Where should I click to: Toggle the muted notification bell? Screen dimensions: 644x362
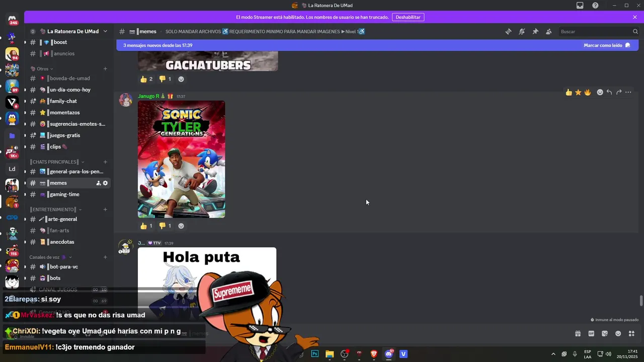522,31
